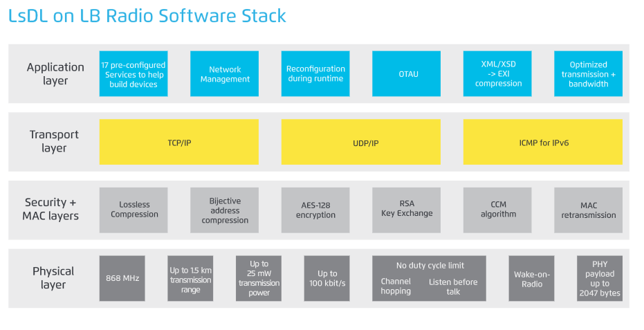The width and height of the screenshot is (644, 330).
Task: Click the "Bijective address compression" box
Action: 224,210
